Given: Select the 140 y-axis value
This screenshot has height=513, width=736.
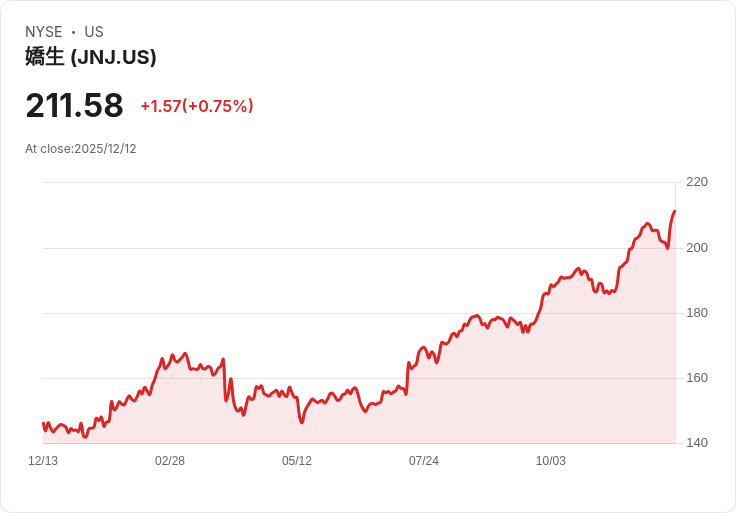Looking at the screenshot, I should click(697, 443).
